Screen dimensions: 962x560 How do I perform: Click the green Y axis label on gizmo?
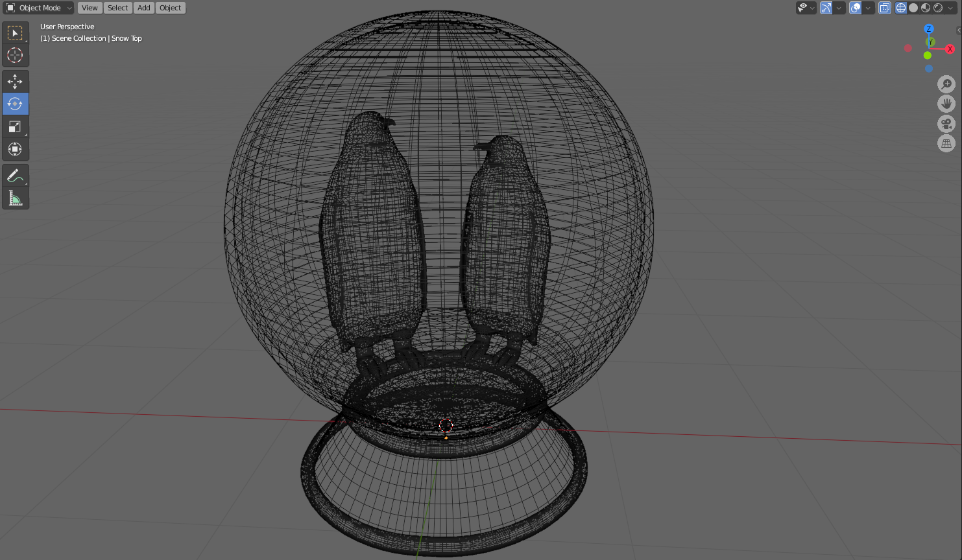931,42
